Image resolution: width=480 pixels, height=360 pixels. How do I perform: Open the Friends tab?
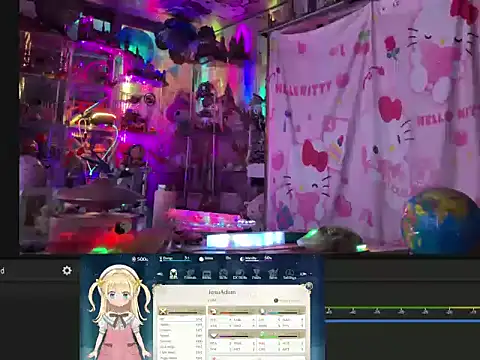[190, 274]
